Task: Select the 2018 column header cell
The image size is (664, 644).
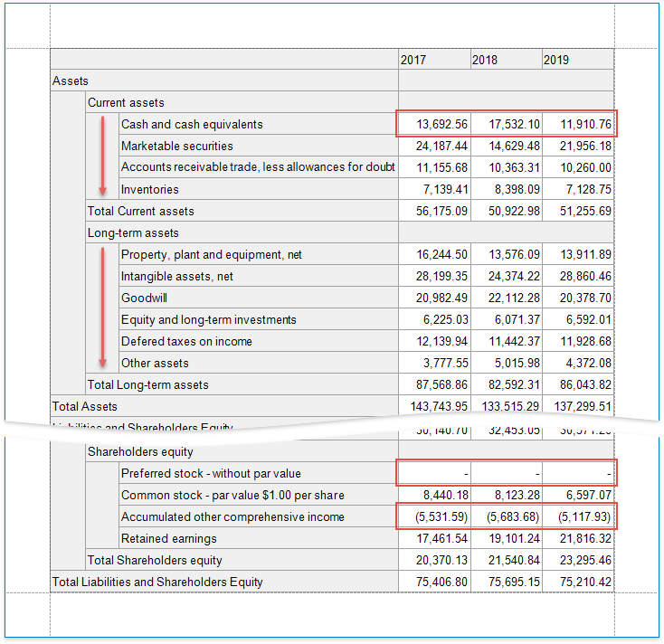Action: (505, 60)
